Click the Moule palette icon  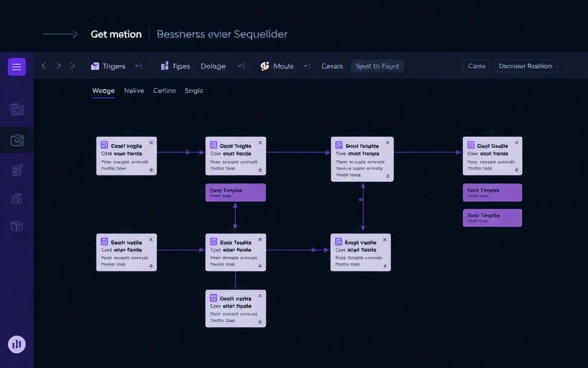point(265,66)
